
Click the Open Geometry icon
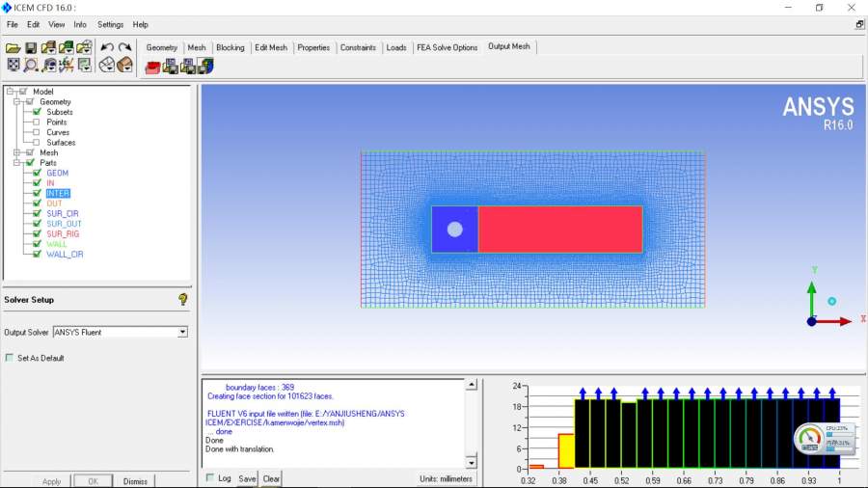coord(49,48)
